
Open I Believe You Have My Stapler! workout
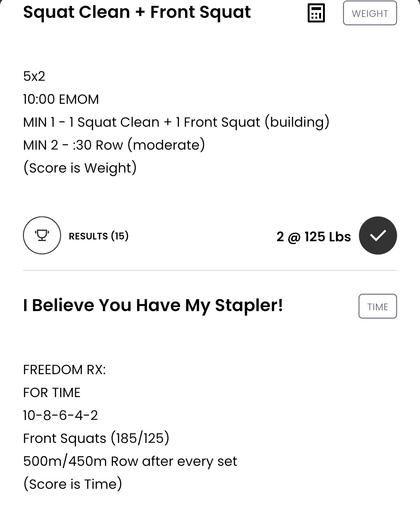coord(153,305)
